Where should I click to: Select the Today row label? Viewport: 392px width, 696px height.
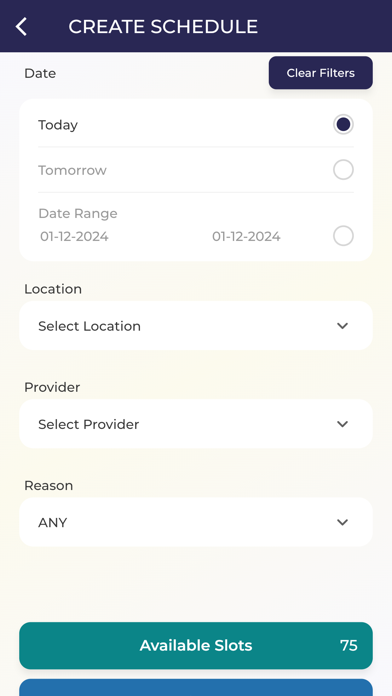[x=58, y=125]
